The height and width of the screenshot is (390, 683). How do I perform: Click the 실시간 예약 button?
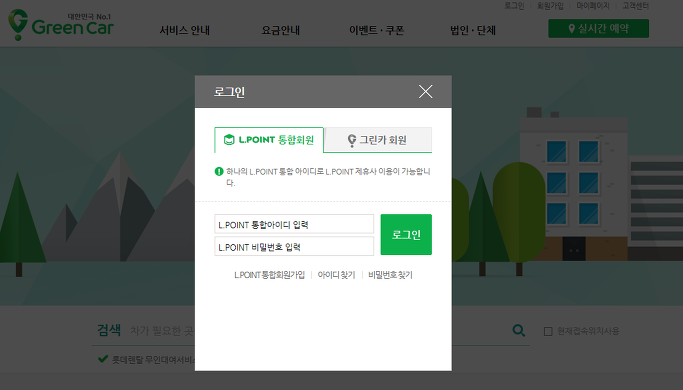[598, 28]
